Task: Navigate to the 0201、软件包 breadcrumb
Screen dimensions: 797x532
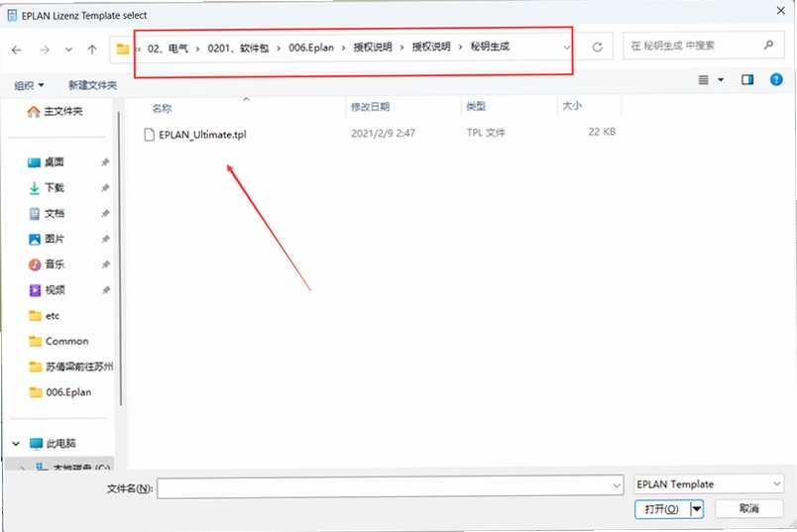Action: (238, 49)
